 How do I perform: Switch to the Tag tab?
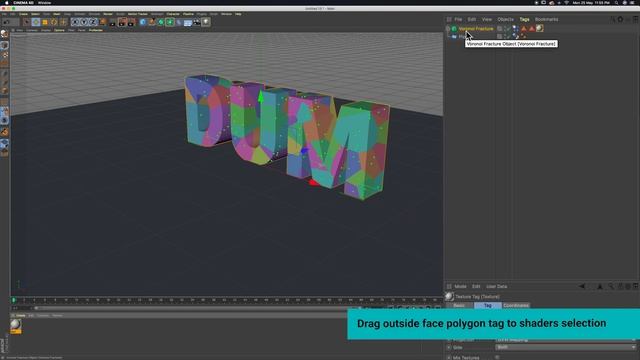click(488, 305)
